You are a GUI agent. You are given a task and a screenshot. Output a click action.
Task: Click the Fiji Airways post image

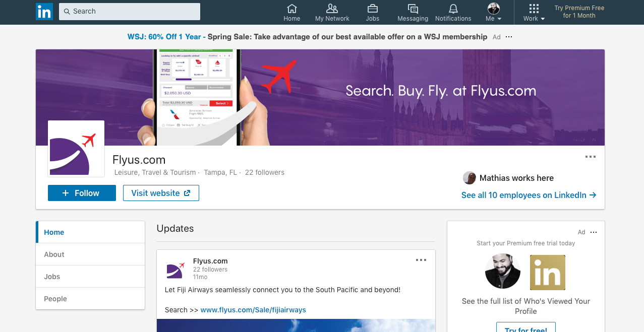tap(296, 325)
